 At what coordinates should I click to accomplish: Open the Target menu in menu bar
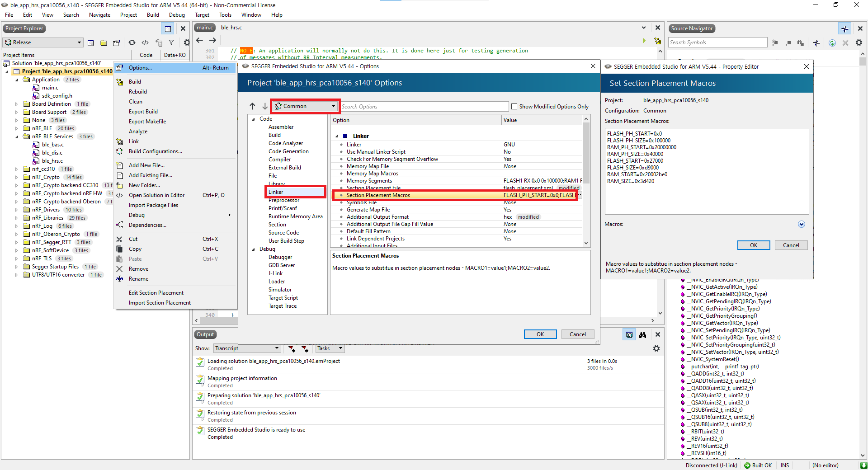(202, 15)
